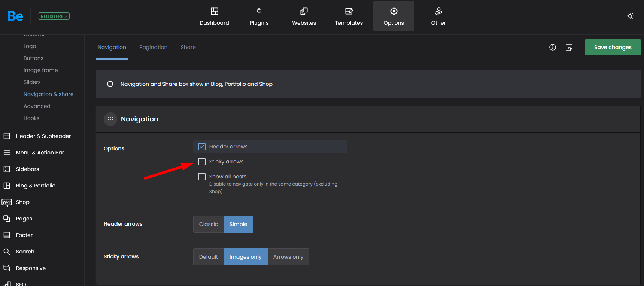Expand Menu & Action Bar section
The image size is (644, 286).
[40, 153]
